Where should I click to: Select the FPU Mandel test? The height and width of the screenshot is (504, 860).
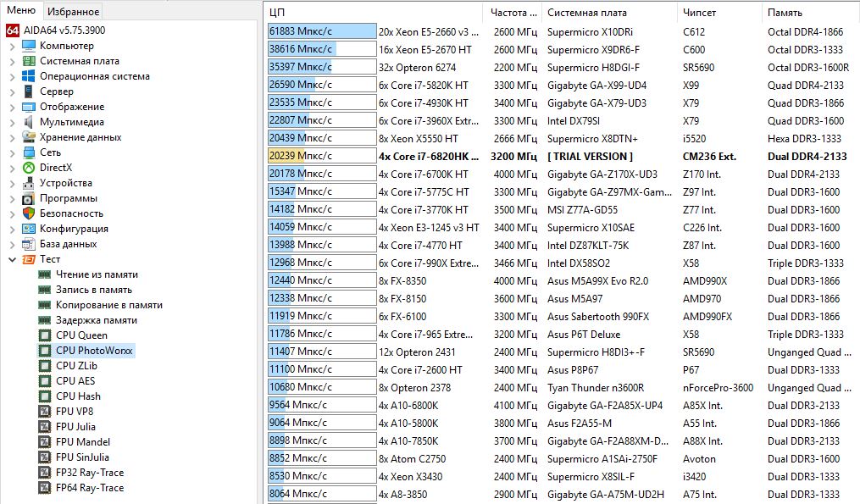(x=83, y=442)
